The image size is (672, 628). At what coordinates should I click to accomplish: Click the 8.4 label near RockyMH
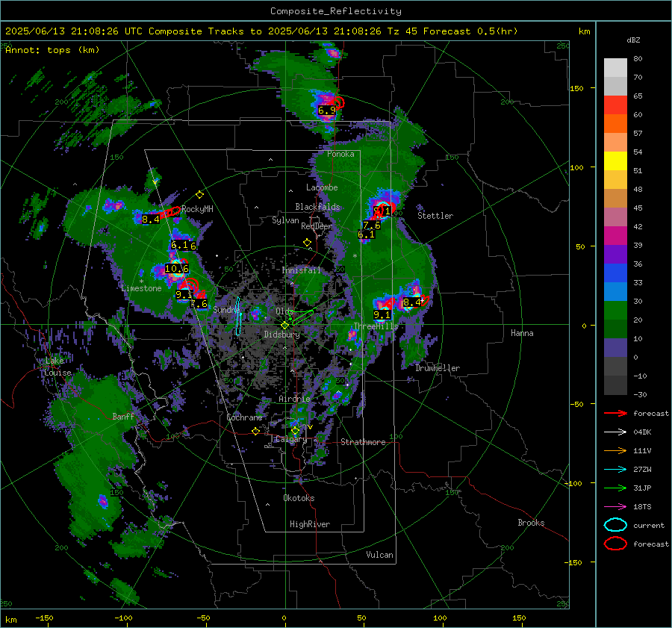click(x=150, y=220)
